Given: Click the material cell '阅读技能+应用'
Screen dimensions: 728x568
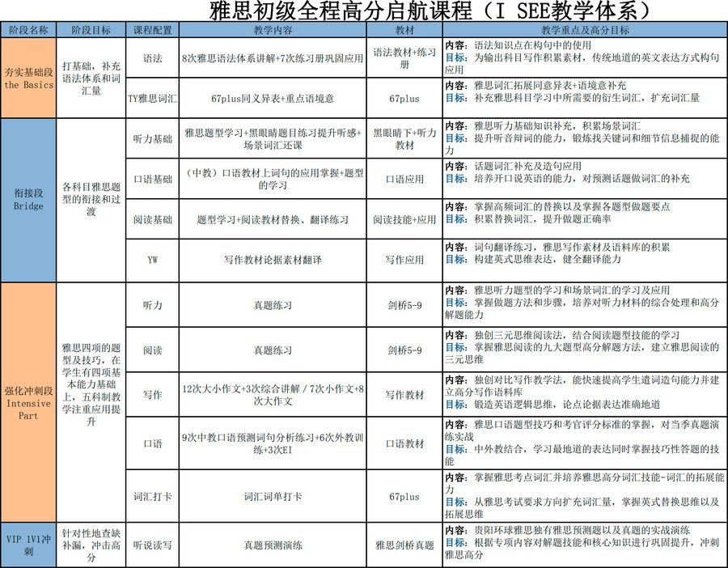Looking at the screenshot, I should pos(404,219).
